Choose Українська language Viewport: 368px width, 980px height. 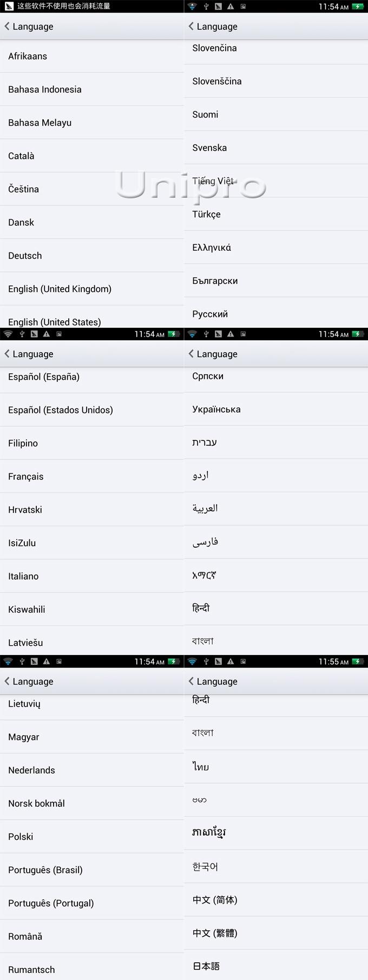pos(276,410)
